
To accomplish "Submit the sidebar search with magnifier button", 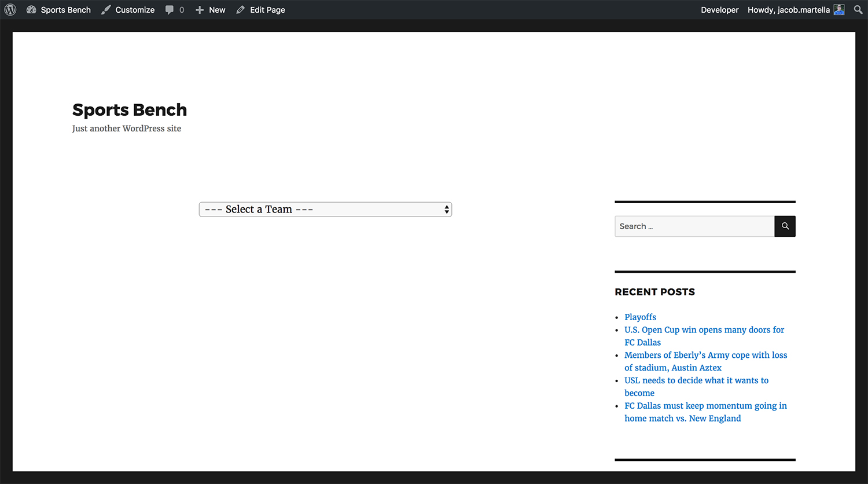I will (785, 226).
